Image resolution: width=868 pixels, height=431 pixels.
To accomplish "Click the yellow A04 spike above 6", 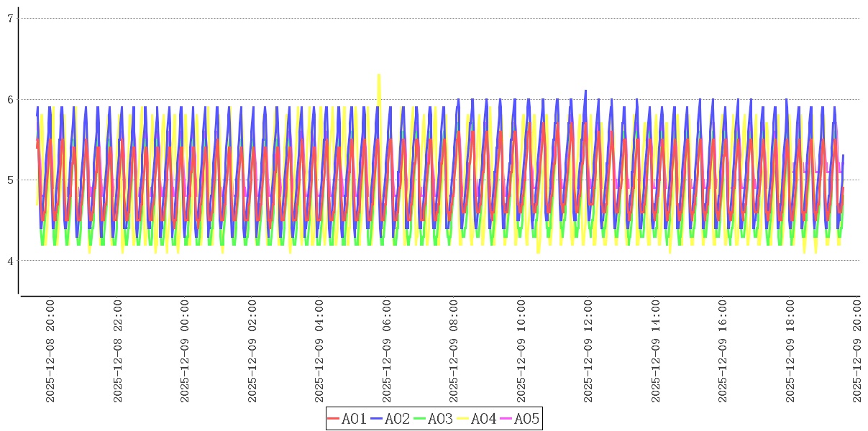I will (x=379, y=85).
